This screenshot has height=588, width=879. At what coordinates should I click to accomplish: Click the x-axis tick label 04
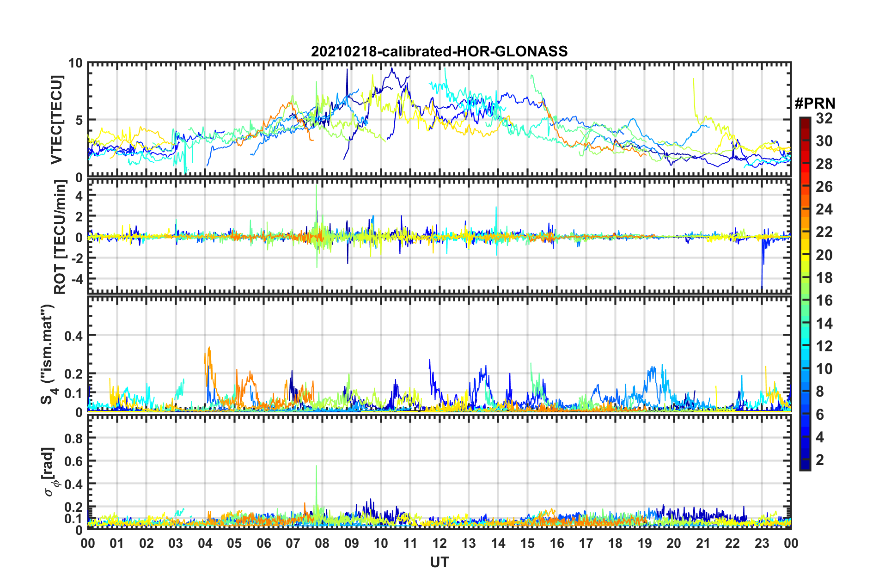(205, 543)
